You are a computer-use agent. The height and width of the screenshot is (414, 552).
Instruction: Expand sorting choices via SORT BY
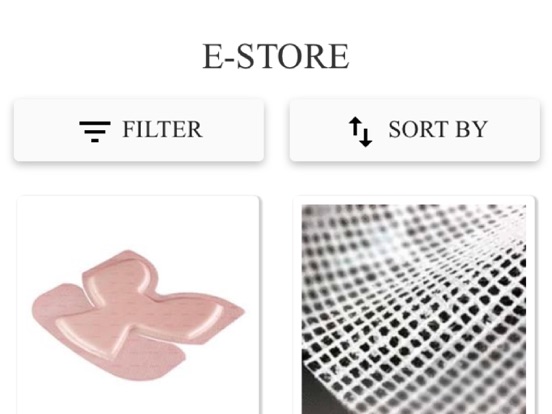pyautogui.click(x=415, y=130)
